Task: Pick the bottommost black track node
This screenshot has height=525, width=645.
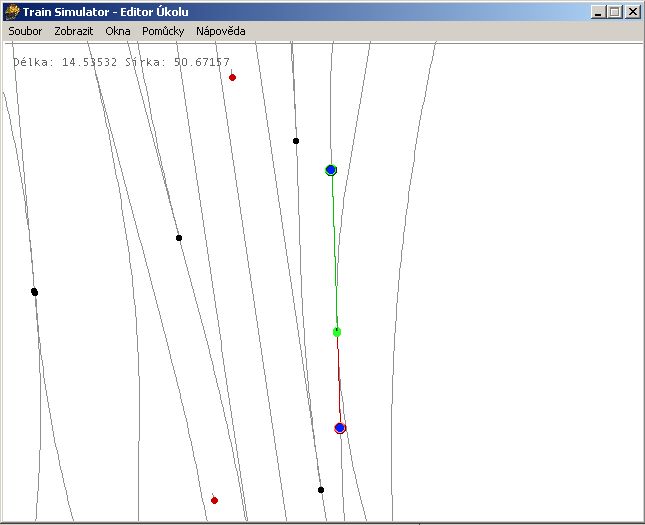Action: 321,490
